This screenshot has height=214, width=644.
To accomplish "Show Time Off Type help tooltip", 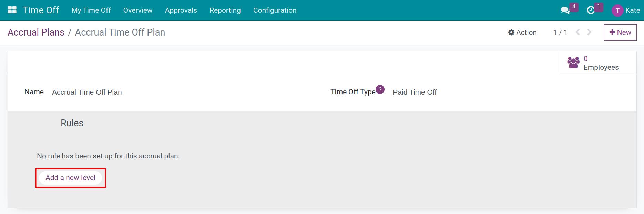I will [x=380, y=89].
